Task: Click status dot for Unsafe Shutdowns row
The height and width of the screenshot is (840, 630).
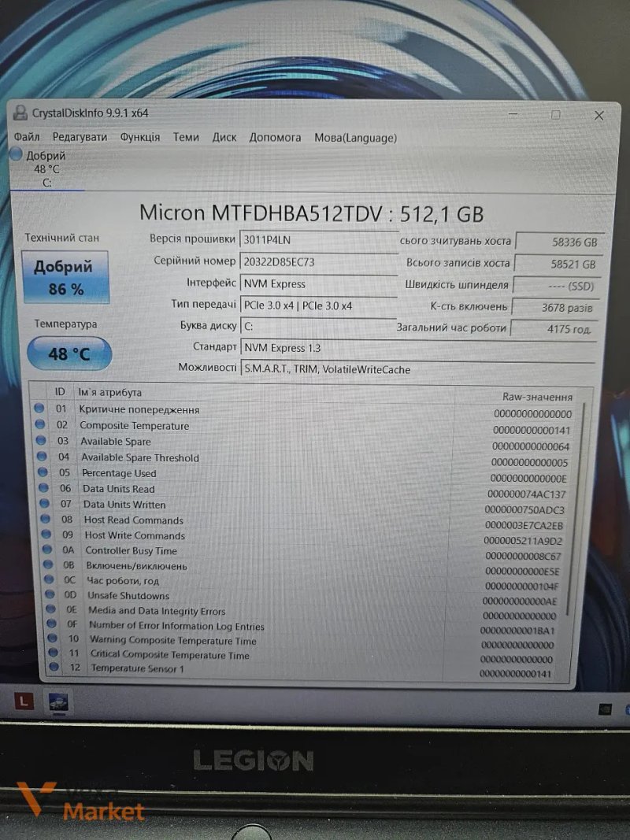Action: pyautogui.click(x=50, y=594)
